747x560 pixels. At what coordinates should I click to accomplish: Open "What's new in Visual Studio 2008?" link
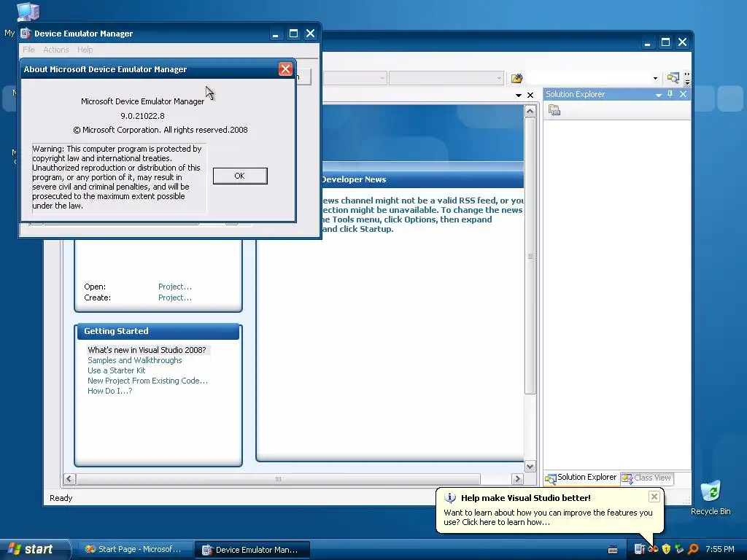[147, 350]
